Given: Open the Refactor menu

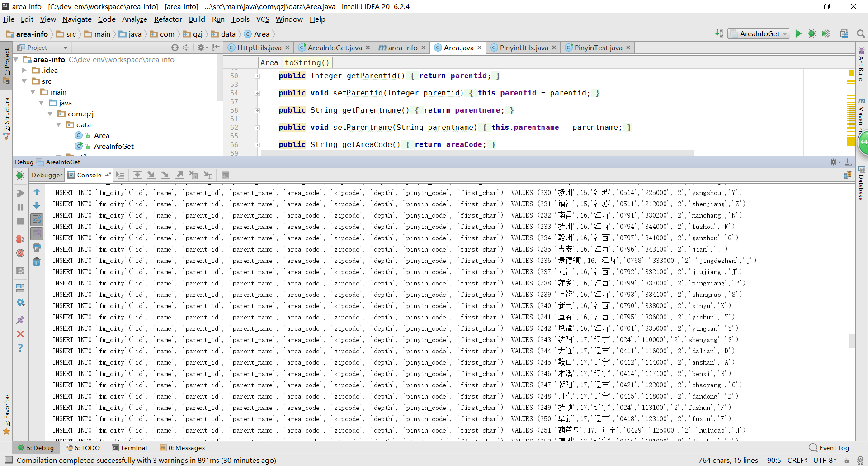Looking at the screenshot, I should [168, 19].
